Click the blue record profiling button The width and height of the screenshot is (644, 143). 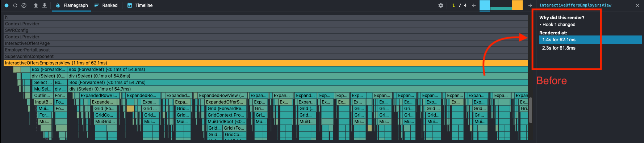pos(7,5)
